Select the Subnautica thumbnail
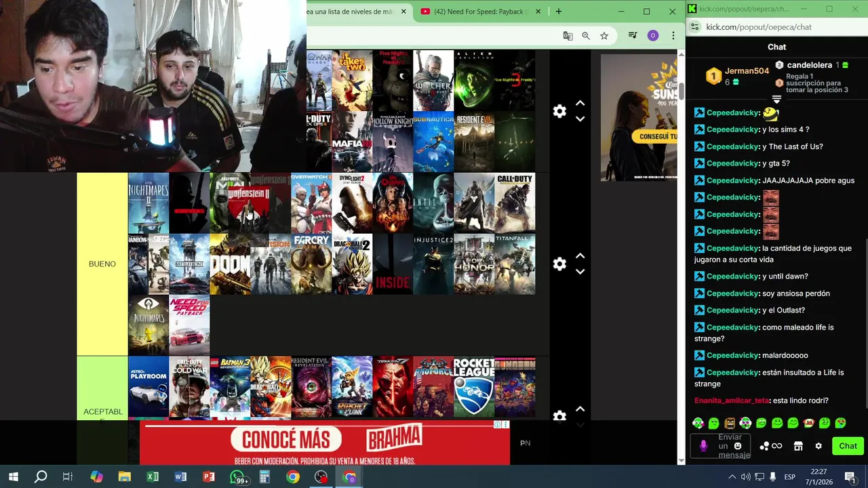Image resolution: width=868 pixels, height=488 pixels. pyautogui.click(x=433, y=142)
